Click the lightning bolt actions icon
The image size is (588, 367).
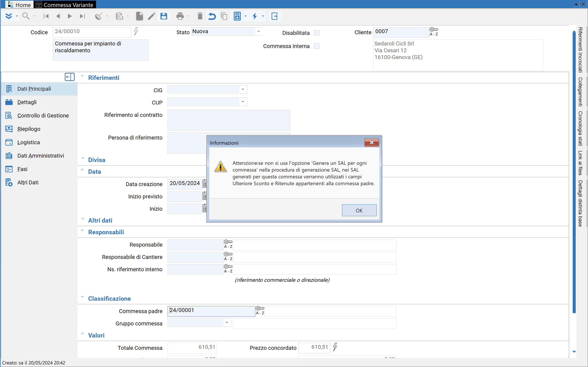tap(255, 16)
